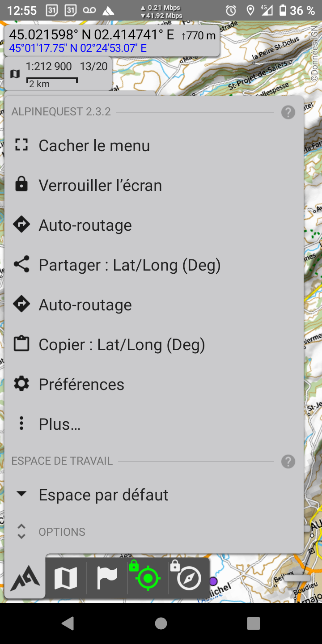Tap the map zoom slider handle

click(x=297, y=578)
